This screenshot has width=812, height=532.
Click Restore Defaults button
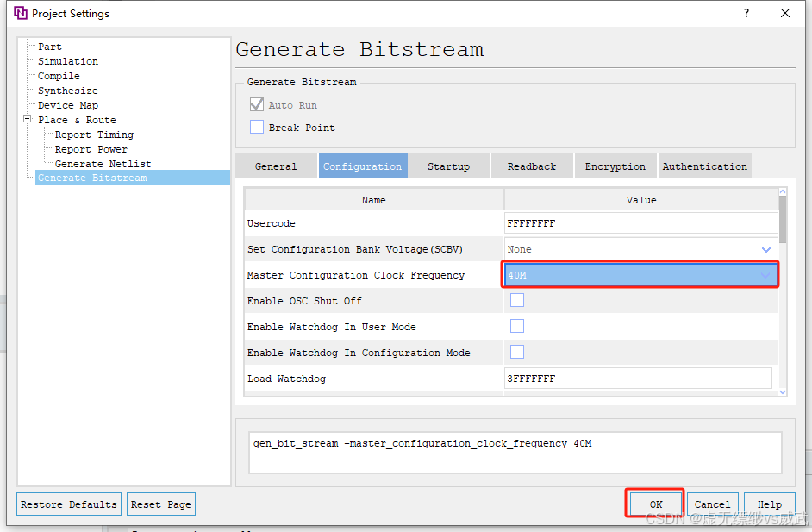click(69, 504)
